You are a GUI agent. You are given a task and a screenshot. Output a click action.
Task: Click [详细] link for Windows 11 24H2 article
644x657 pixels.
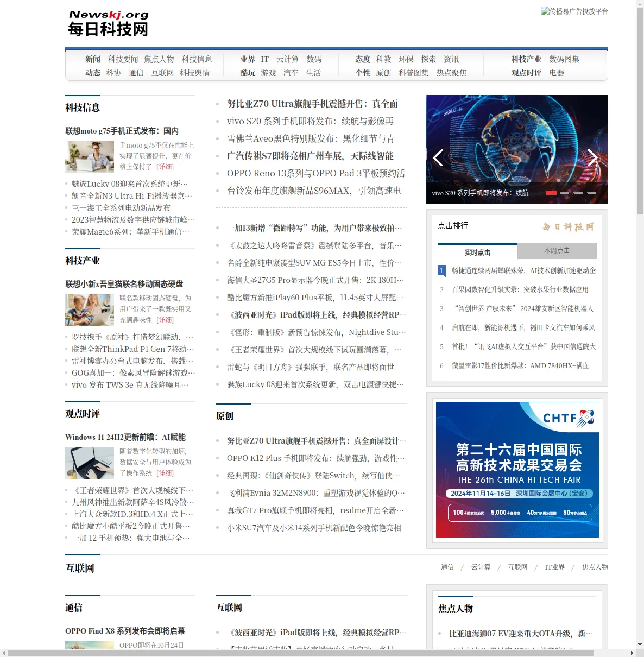[165, 473]
